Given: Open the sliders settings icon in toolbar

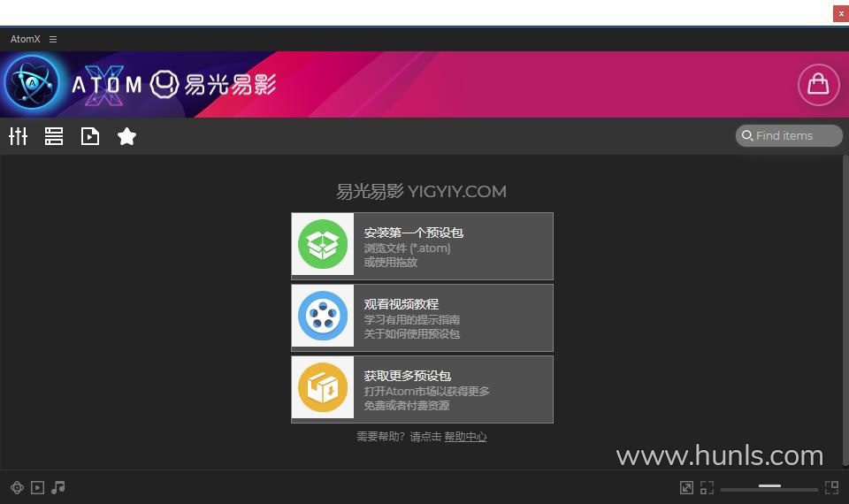Looking at the screenshot, I should coord(18,136).
